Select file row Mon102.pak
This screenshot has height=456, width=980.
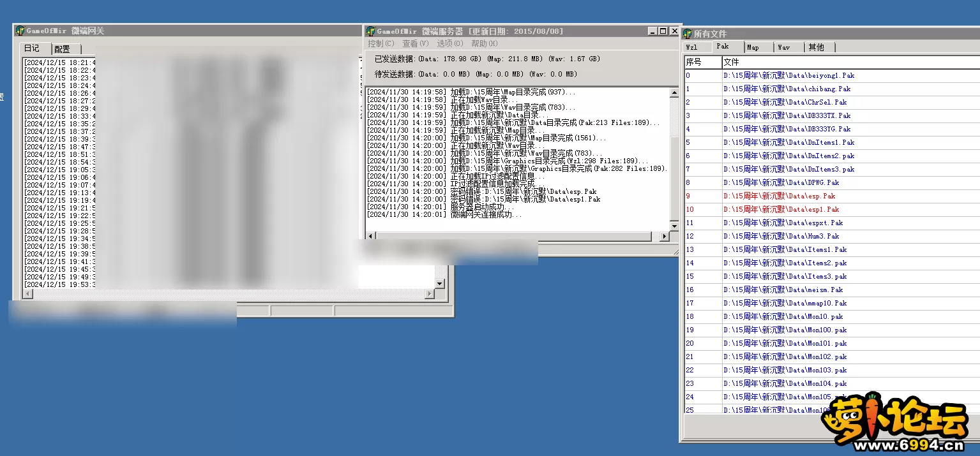coord(832,357)
